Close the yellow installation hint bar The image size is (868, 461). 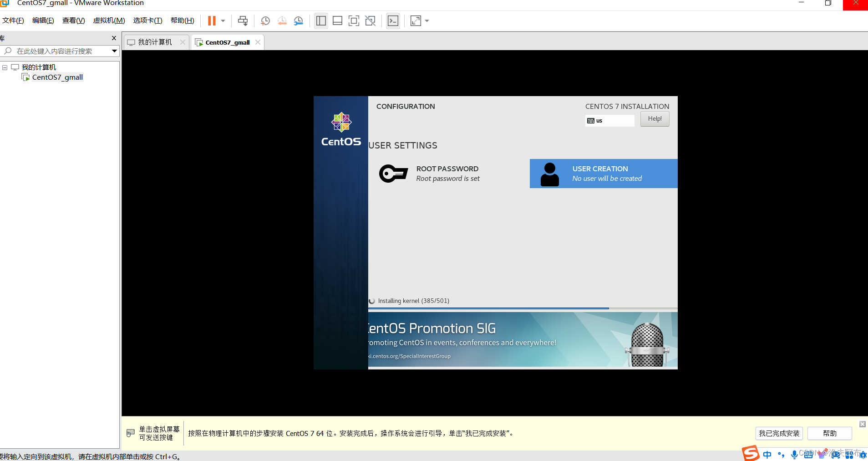click(x=863, y=424)
